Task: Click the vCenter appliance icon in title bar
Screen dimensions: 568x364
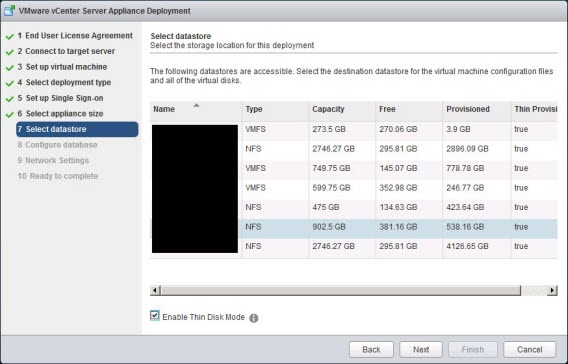Action: pyautogui.click(x=9, y=11)
